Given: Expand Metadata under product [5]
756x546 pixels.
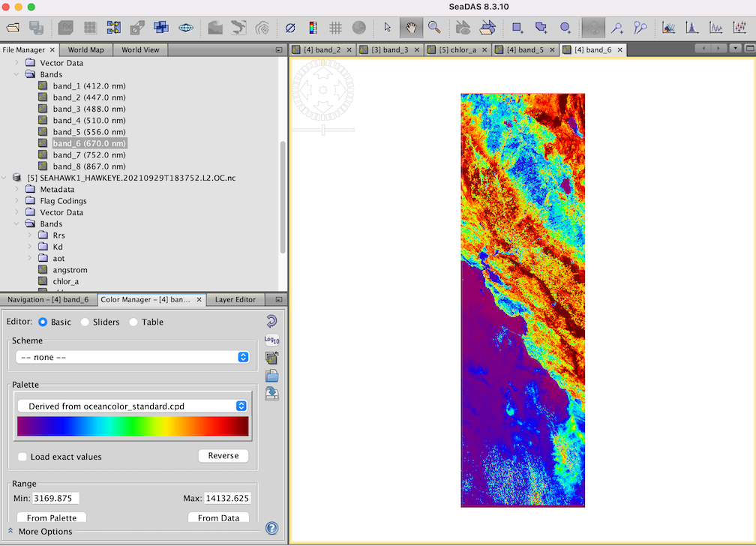Looking at the screenshot, I should (x=16, y=189).
